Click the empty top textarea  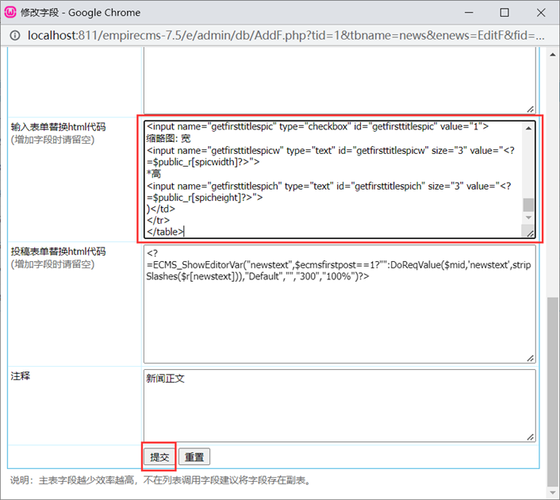point(339,81)
